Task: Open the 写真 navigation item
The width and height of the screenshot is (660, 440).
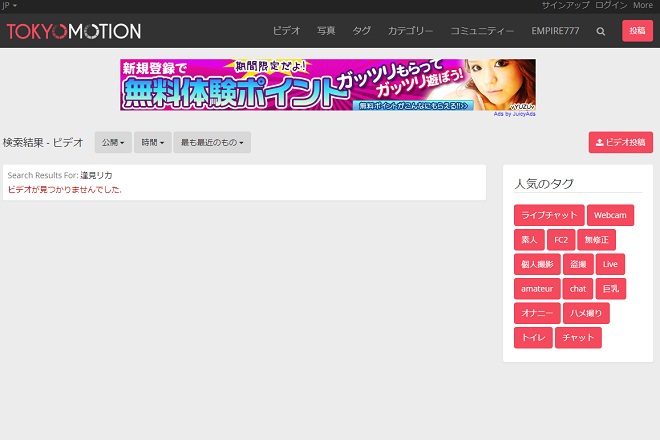Action: [326, 31]
